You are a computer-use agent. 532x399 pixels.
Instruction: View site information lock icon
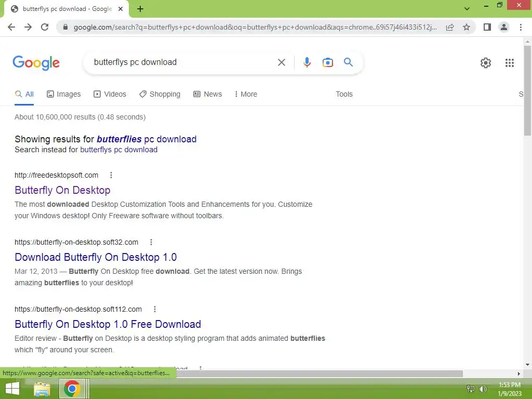click(x=65, y=27)
